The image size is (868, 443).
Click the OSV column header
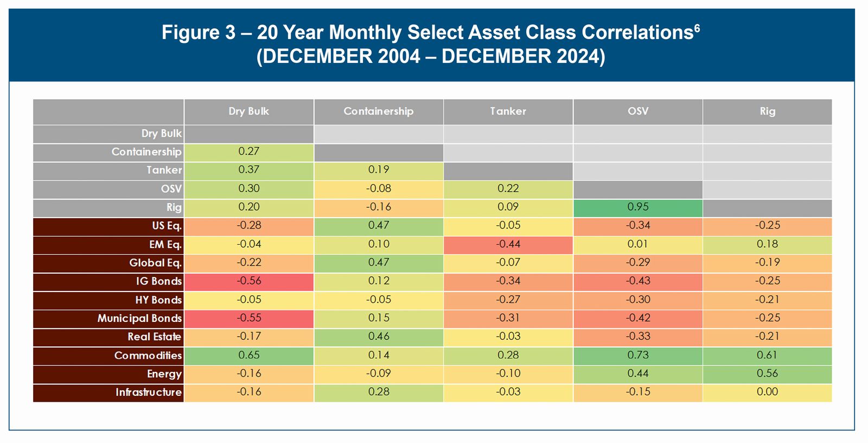point(637,111)
